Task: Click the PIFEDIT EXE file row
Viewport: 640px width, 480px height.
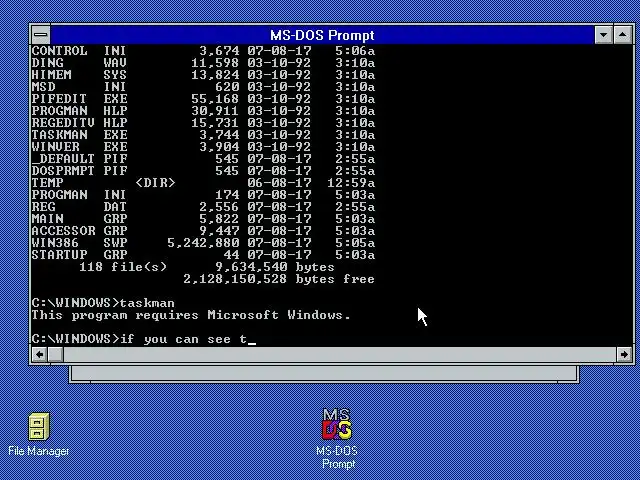Action: [x=203, y=99]
